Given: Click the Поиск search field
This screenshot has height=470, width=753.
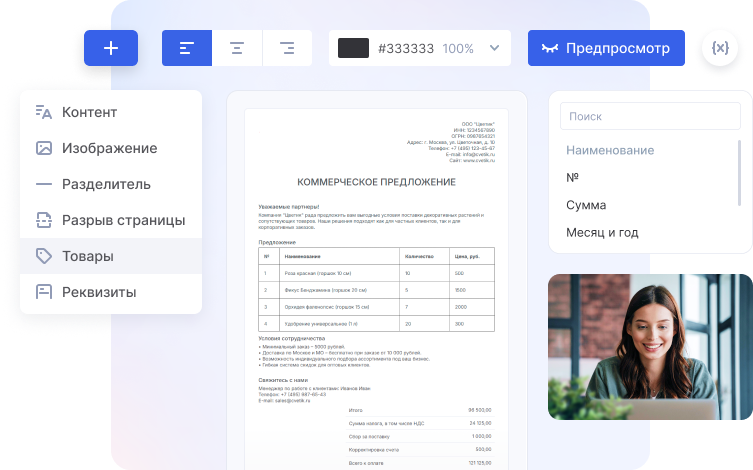Looking at the screenshot, I should click(x=650, y=116).
